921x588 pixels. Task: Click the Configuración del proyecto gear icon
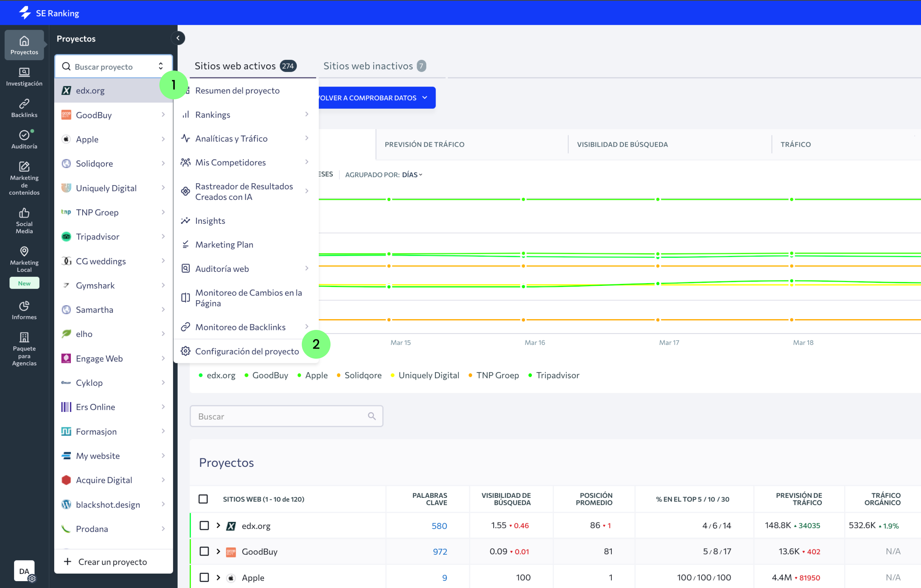coord(186,351)
